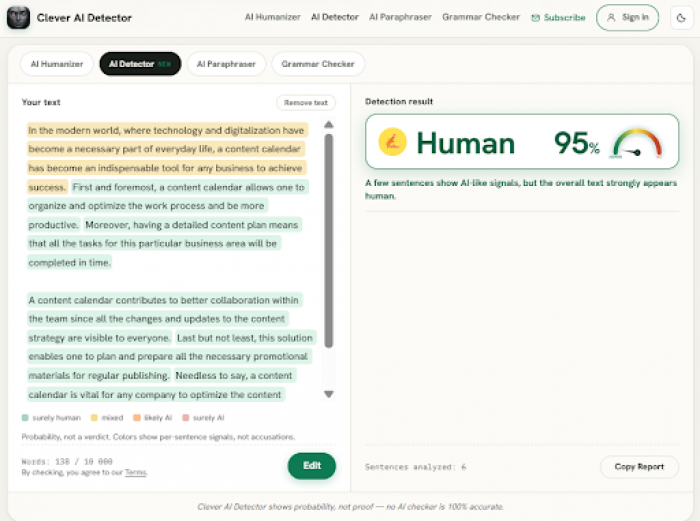Click the yellow Human result badge icon

[x=392, y=142]
